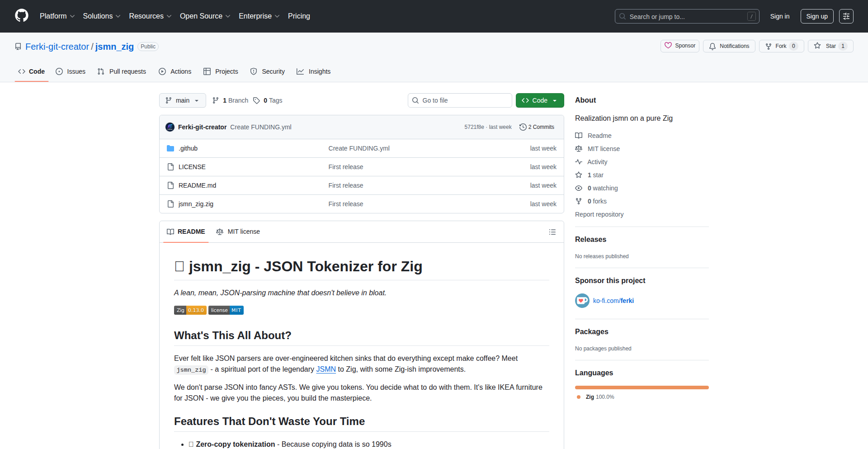The image size is (868, 449).
Task: Click the Sponsor heart button
Action: [x=679, y=46]
